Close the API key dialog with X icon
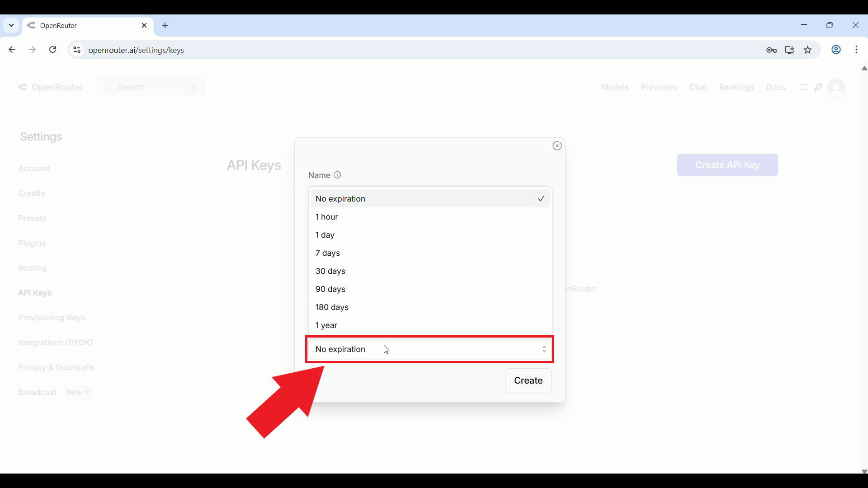Viewport: 868px width, 488px height. point(557,145)
